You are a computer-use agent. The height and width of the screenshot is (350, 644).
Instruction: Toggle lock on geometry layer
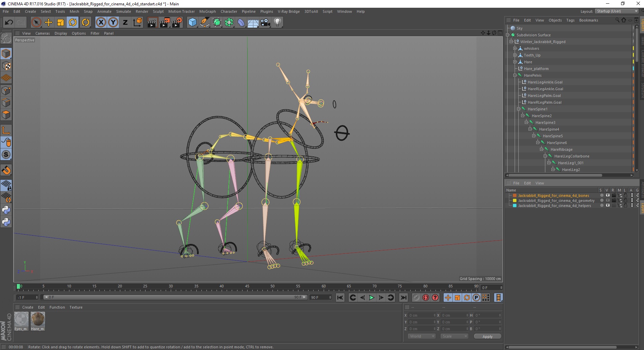coord(625,200)
